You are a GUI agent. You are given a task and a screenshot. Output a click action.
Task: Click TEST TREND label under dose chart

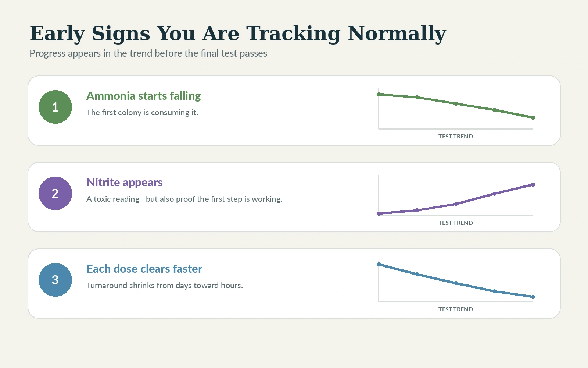pos(456,309)
